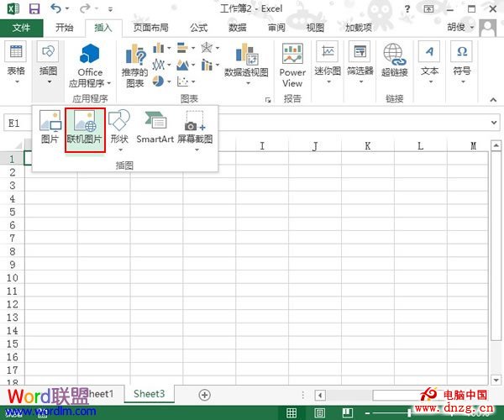This screenshot has height=420, width=504.
Task: Insert a pie chart icon
Action: pyautogui.click(x=158, y=81)
